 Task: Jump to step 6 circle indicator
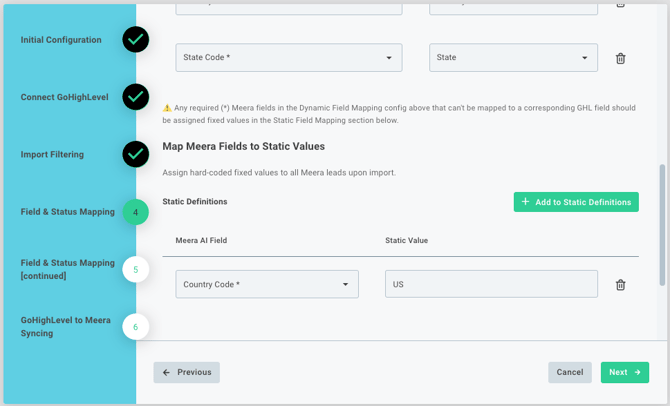[x=135, y=327]
